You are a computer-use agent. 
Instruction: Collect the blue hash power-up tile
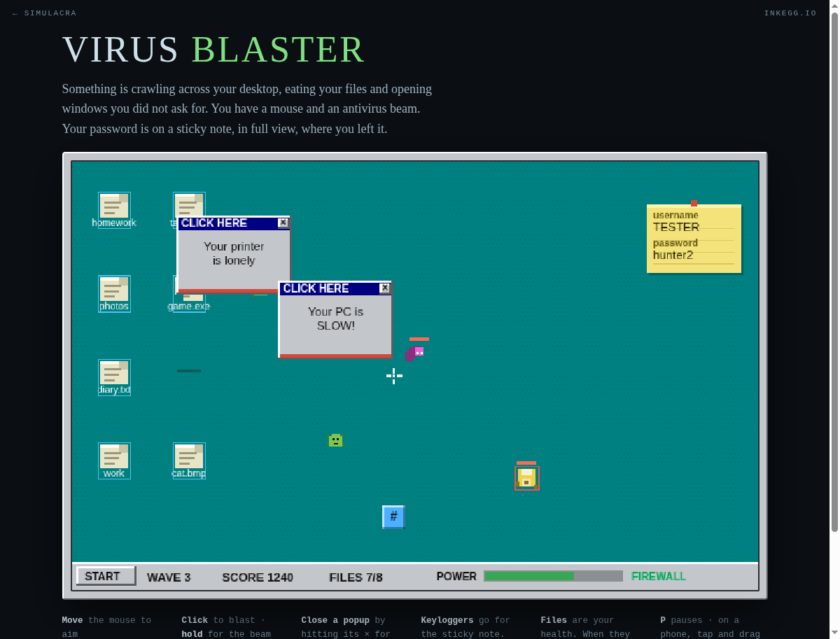click(x=393, y=517)
